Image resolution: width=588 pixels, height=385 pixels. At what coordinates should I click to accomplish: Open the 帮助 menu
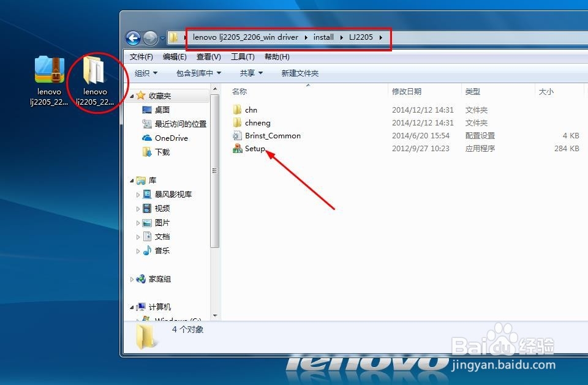[x=277, y=56]
